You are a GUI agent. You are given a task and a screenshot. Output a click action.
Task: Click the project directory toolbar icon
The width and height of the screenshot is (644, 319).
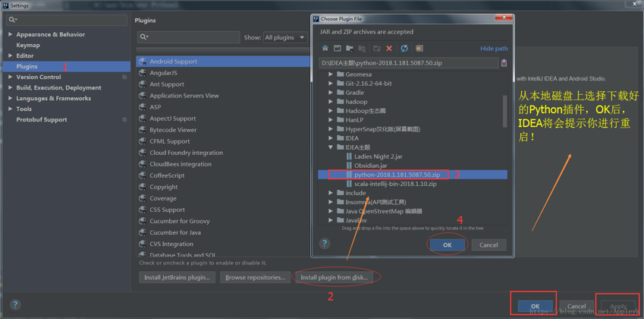(x=350, y=49)
